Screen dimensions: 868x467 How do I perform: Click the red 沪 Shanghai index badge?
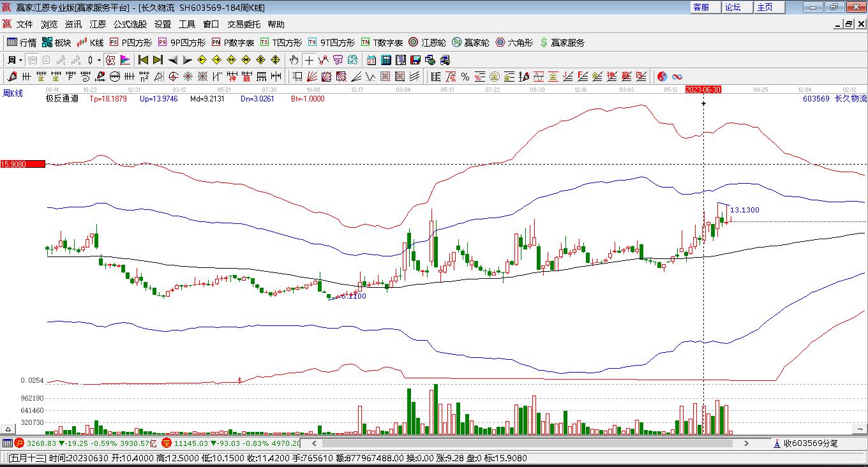click(x=19, y=443)
